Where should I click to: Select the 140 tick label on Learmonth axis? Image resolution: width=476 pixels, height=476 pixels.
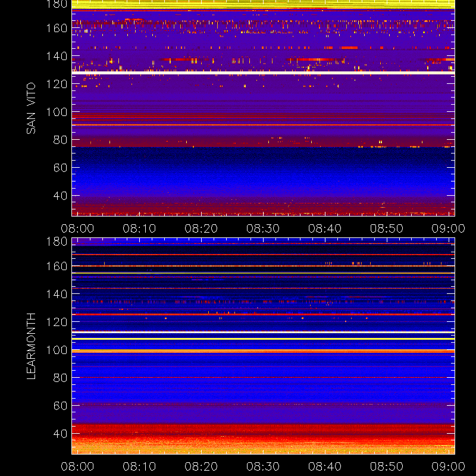57,294
